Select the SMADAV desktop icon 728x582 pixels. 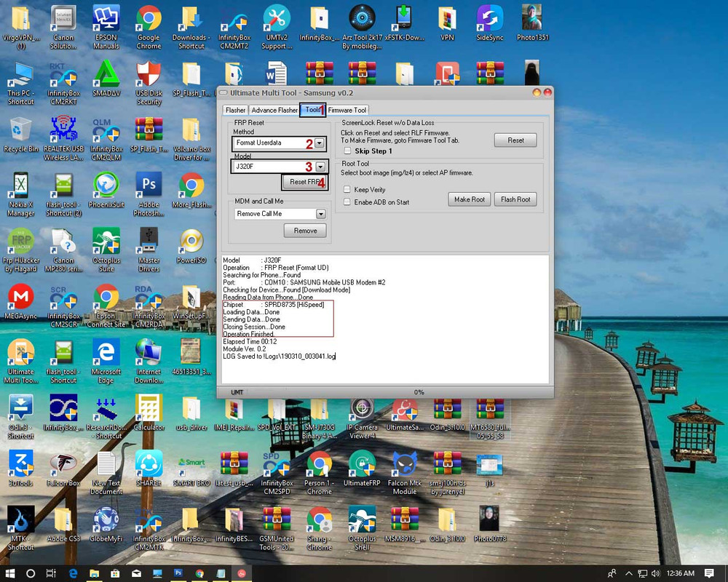tap(106, 79)
